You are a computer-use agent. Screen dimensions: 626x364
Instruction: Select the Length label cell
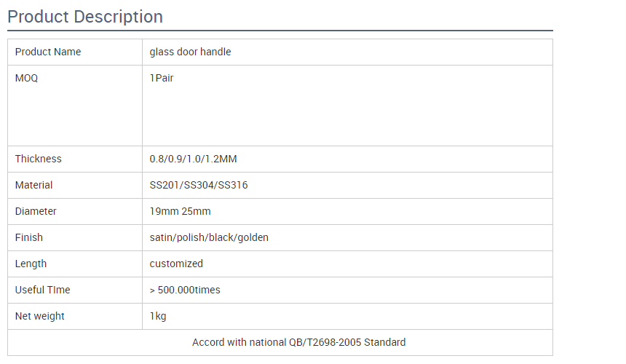(31, 264)
